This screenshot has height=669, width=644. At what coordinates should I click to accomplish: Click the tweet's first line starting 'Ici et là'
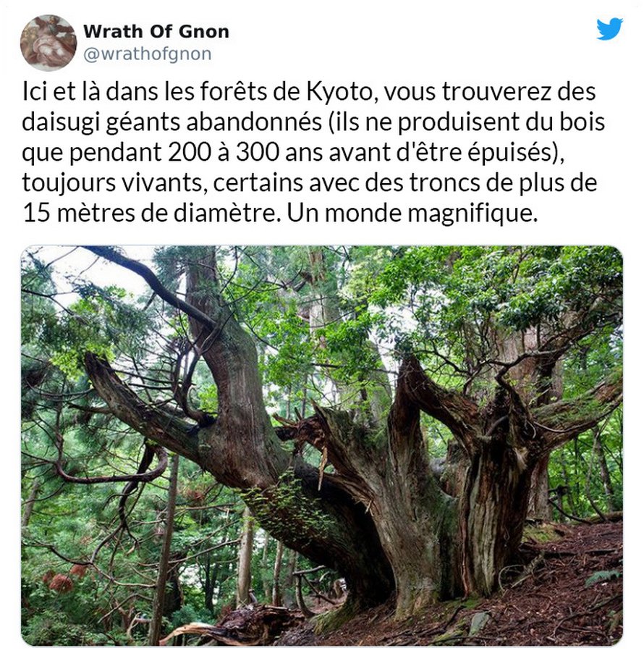point(309,92)
